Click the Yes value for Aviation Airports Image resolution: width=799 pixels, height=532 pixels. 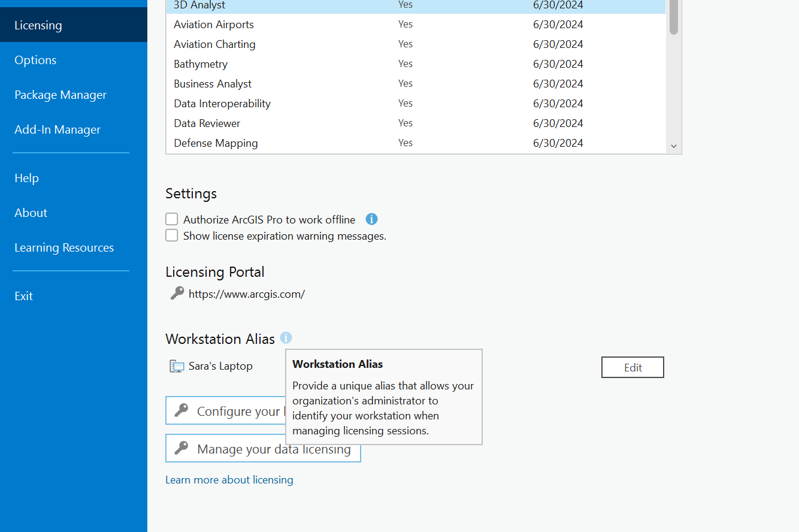pyautogui.click(x=405, y=25)
